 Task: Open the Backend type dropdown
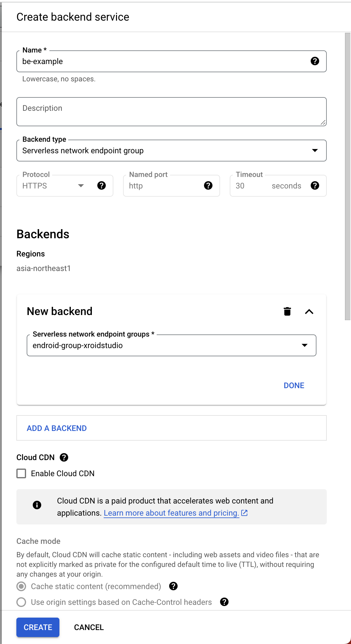(x=171, y=151)
